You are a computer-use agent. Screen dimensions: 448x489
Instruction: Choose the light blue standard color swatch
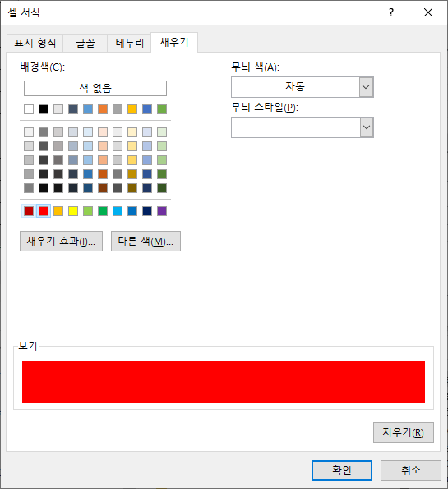coord(118,211)
